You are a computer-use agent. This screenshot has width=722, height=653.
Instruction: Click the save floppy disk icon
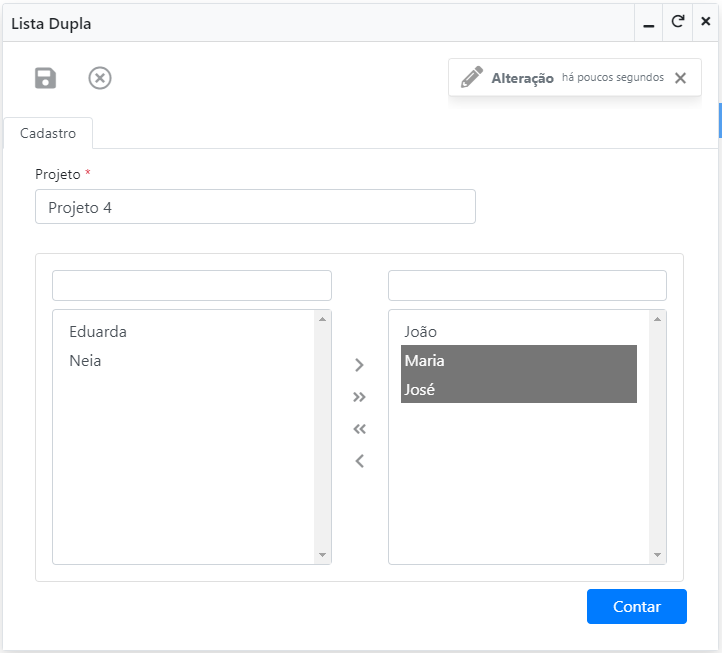click(46, 78)
